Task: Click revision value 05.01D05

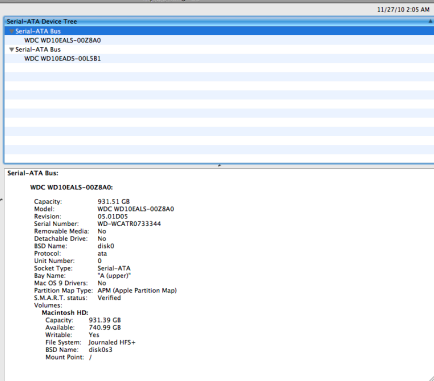Action: point(113,216)
